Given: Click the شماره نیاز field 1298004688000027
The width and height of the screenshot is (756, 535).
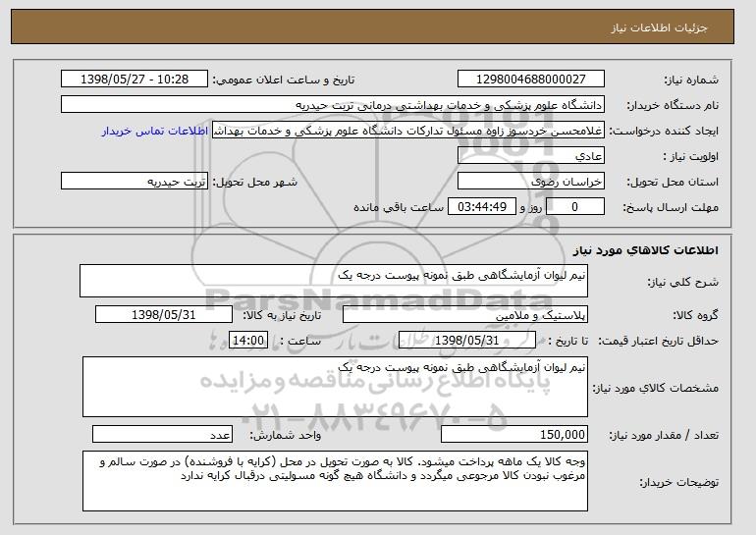Looking at the screenshot, I should point(531,80).
